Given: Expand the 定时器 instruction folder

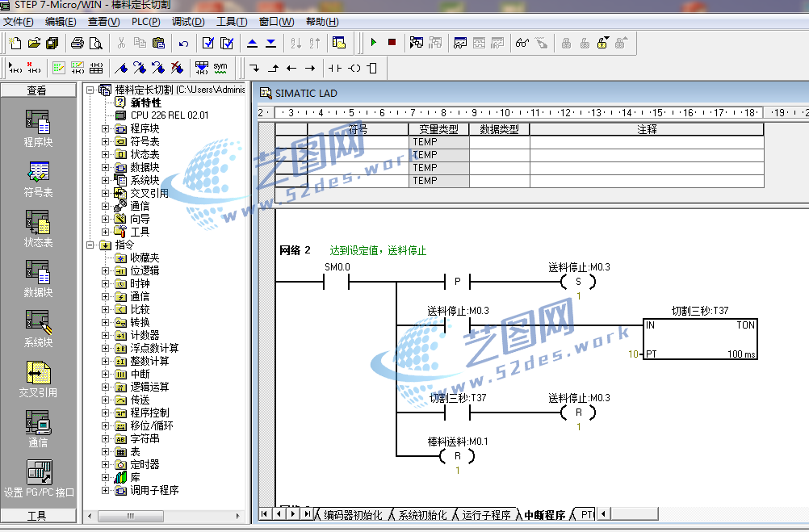Looking at the screenshot, I should 105,464.
